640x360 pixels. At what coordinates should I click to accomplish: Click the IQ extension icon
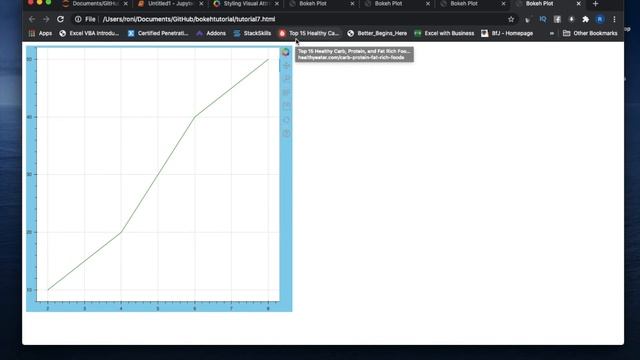tap(542, 19)
